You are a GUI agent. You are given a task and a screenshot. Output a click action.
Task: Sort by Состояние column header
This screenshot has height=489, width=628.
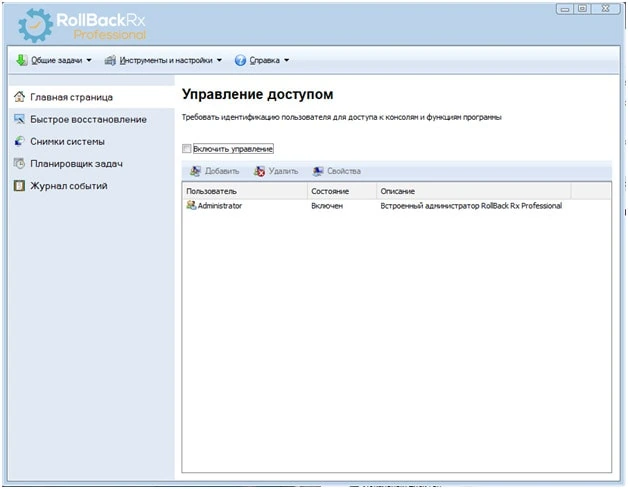click(342, 191)
